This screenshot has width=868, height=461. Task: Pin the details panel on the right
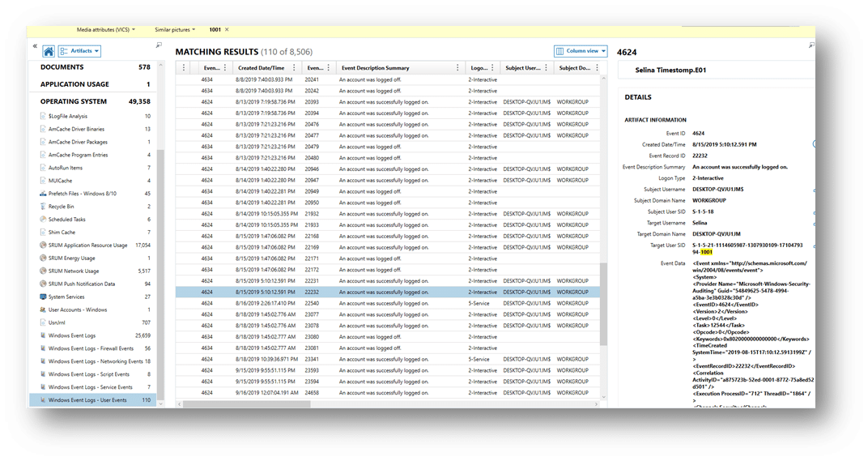pos(811,46)
